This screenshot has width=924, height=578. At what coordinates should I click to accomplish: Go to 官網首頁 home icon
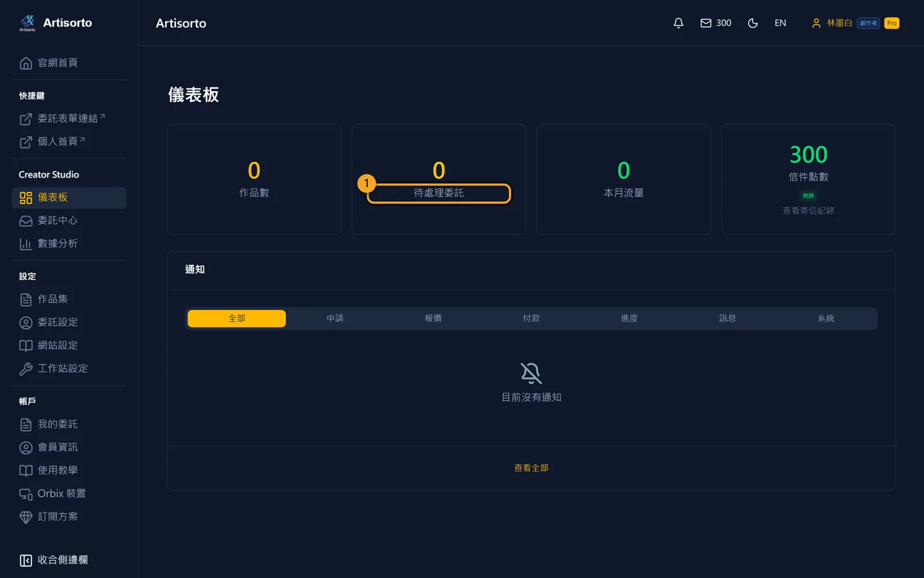tap(26, 63)
